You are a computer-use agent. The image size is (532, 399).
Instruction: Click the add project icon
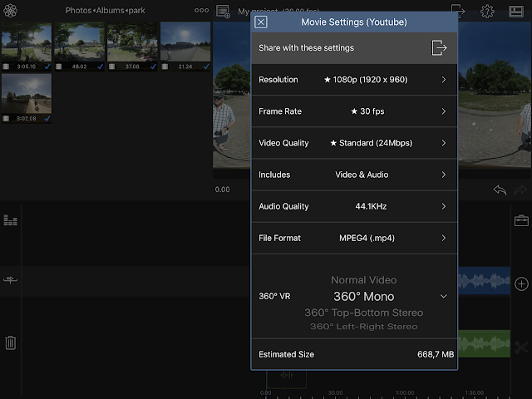[224, 12]
